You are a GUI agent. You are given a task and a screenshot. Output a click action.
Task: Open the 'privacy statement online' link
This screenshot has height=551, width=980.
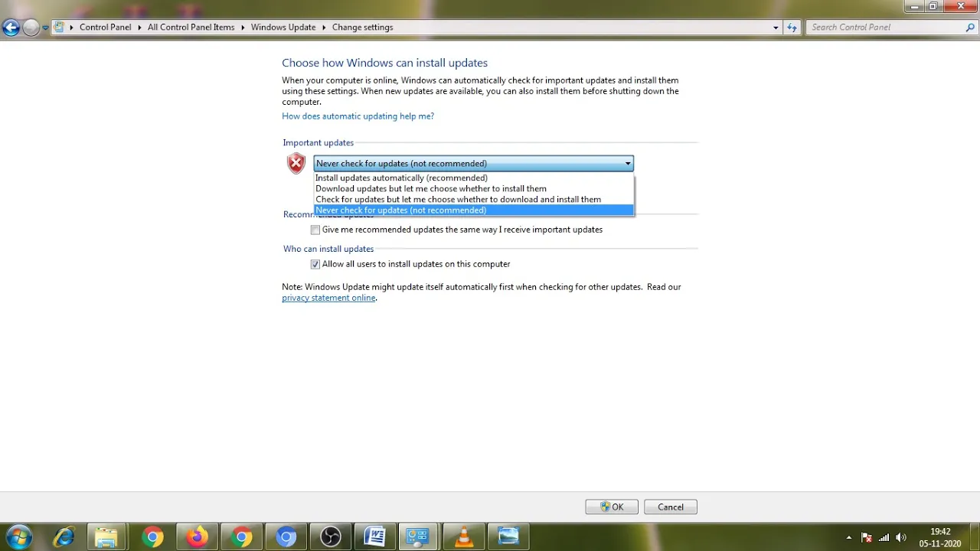click(328, 298)
